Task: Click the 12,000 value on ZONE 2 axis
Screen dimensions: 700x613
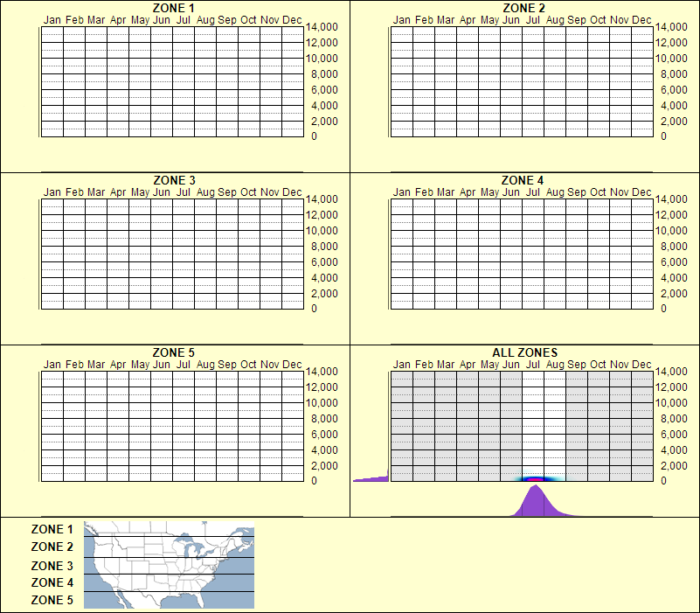Action: [x=671, y=43]
